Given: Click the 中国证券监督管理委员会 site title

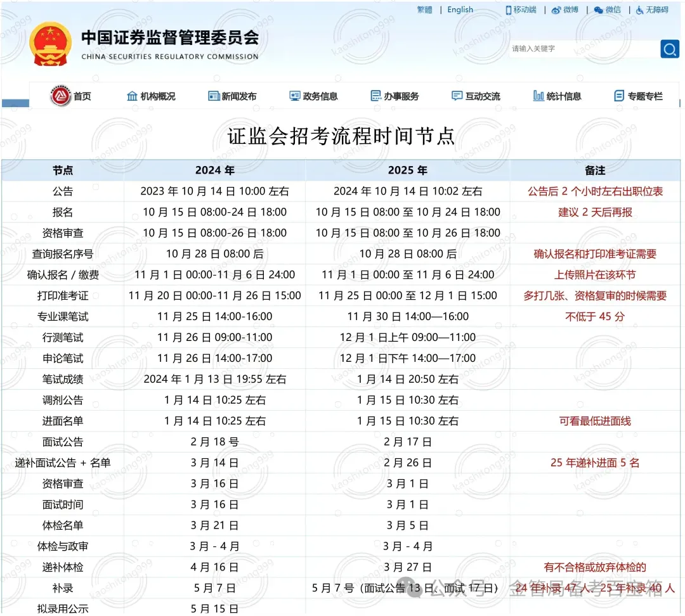Looking at the screenshot, I should [170, 37].
